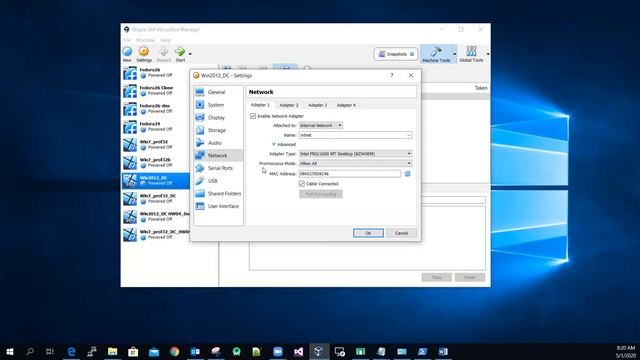
Task: Open the Promiscuous Mode dropdown
Action: (x=356, y=163)
